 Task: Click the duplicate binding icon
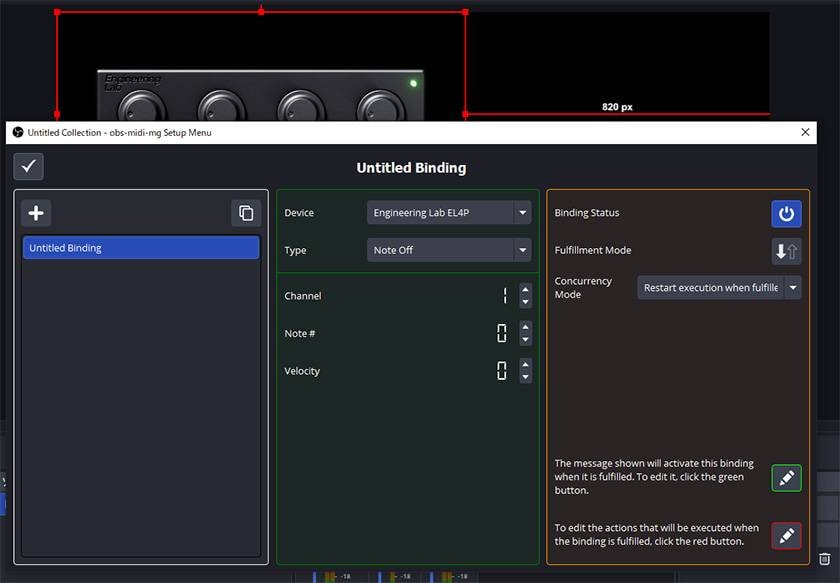coord(245,213)
